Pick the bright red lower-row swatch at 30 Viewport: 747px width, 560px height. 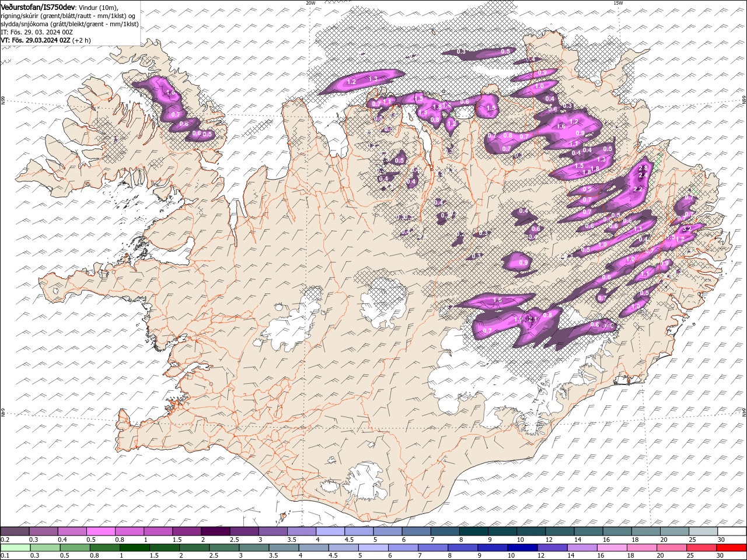(x=731, y=548)
